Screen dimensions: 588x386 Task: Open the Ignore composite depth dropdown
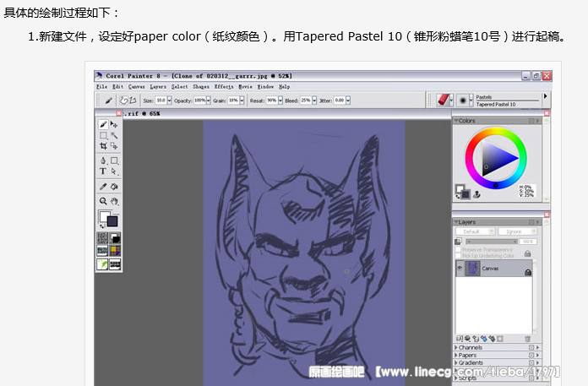point(517,231)
